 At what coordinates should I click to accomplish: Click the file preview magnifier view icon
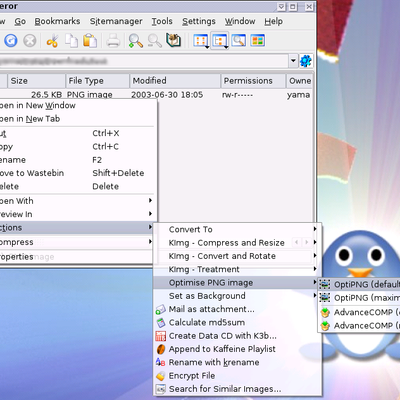(x=239, y=41)
